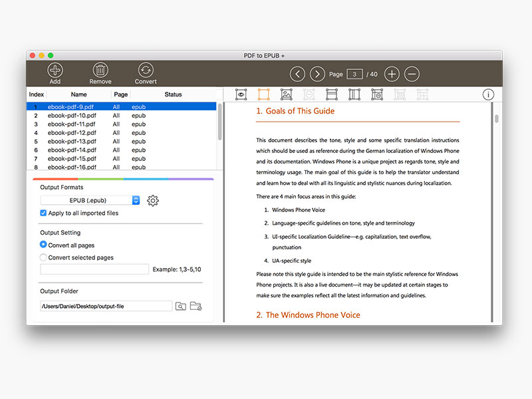This screenshot has height=399, width=532.
Task: Open output format settings gear
Action: 153,200
